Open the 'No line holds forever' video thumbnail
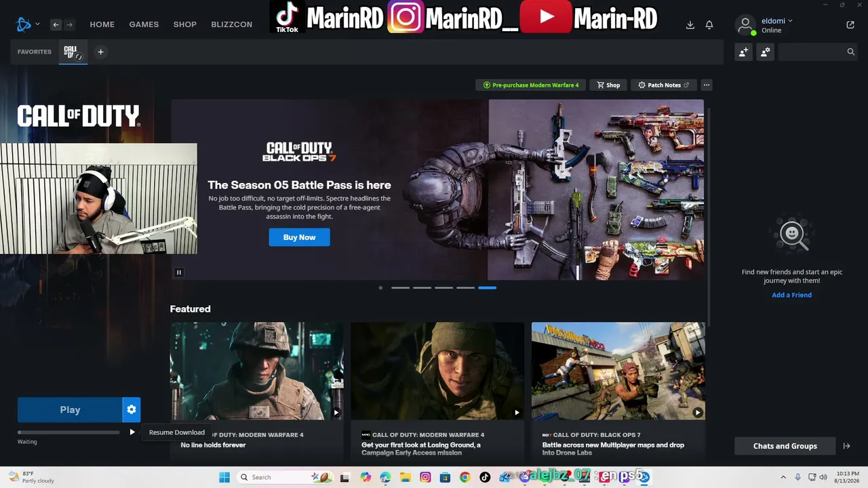Viewport: 868px width, 488px height. [x=256, y=371]
